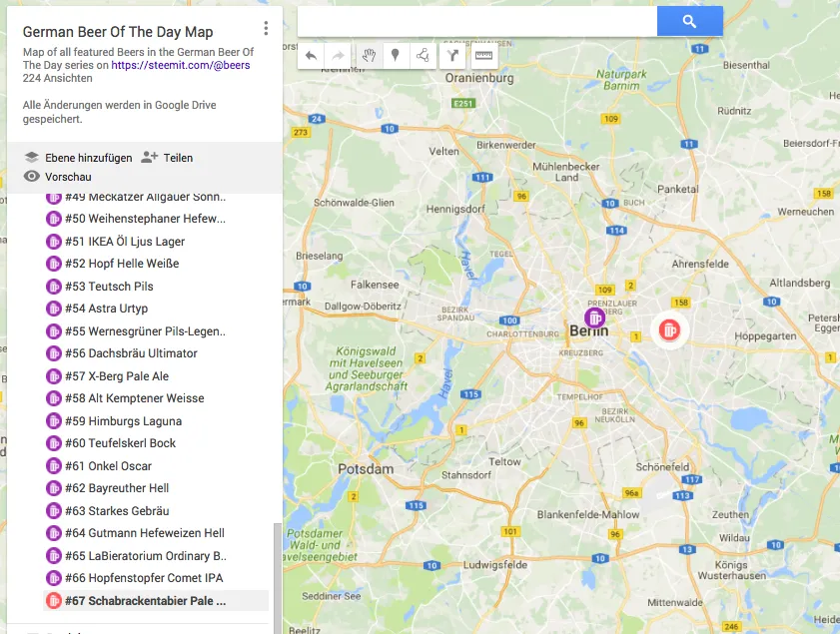Select the add marker tool

396,55
